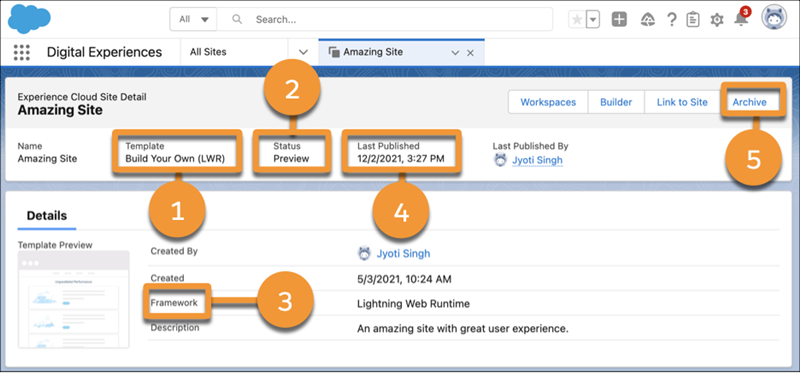Open the favorites list dropdown arrow
This screenshot has width=800, height=373.
click(x=592, y=19)
